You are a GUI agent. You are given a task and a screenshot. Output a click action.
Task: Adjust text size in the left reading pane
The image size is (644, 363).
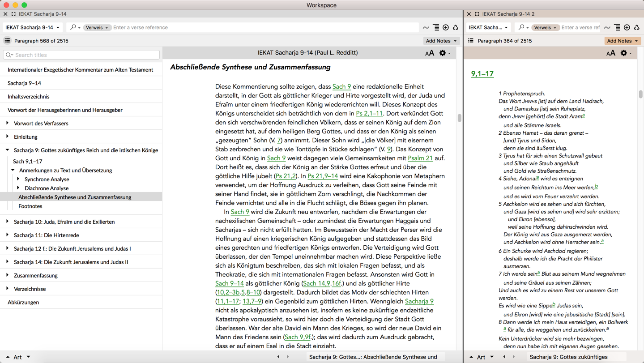(x=430, y=53)
